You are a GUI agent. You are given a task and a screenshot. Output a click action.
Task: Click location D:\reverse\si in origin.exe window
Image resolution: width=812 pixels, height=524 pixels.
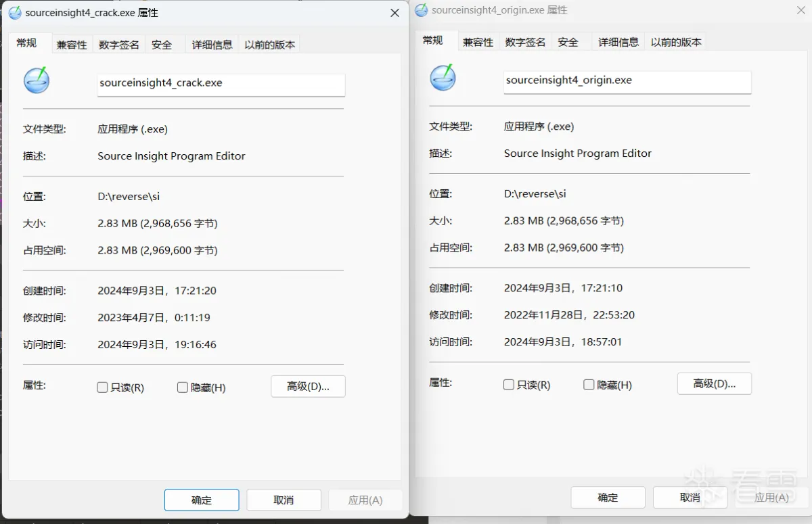[535, 194]
